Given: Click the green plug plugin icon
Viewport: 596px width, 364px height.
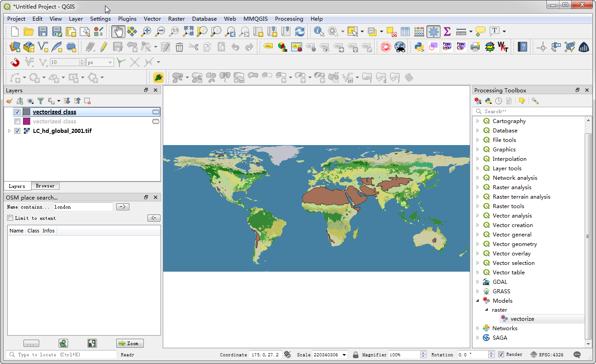Looking at the screenshot, I should coord(158,77).
